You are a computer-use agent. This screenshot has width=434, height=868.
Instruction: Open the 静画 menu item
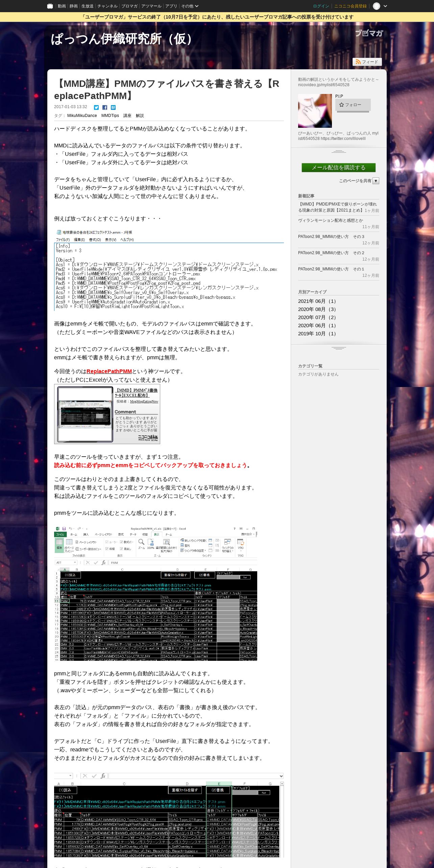click(x=74, y=6)
